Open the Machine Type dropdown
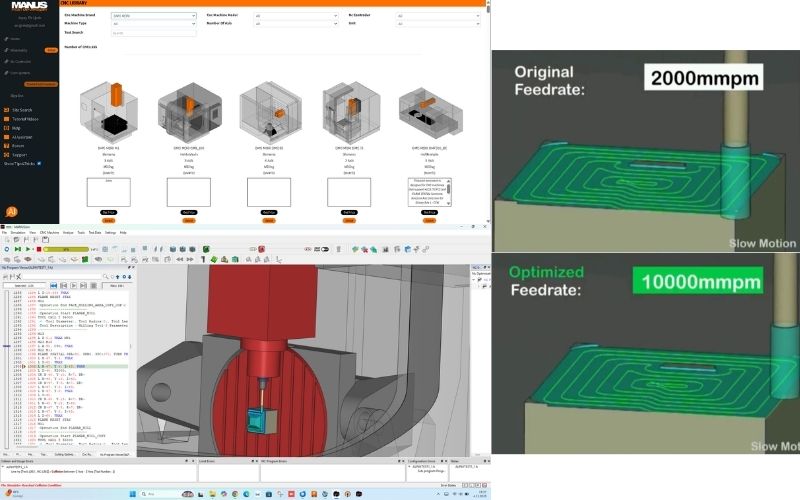This screenshot has height=500, width=800. [154, 23]
